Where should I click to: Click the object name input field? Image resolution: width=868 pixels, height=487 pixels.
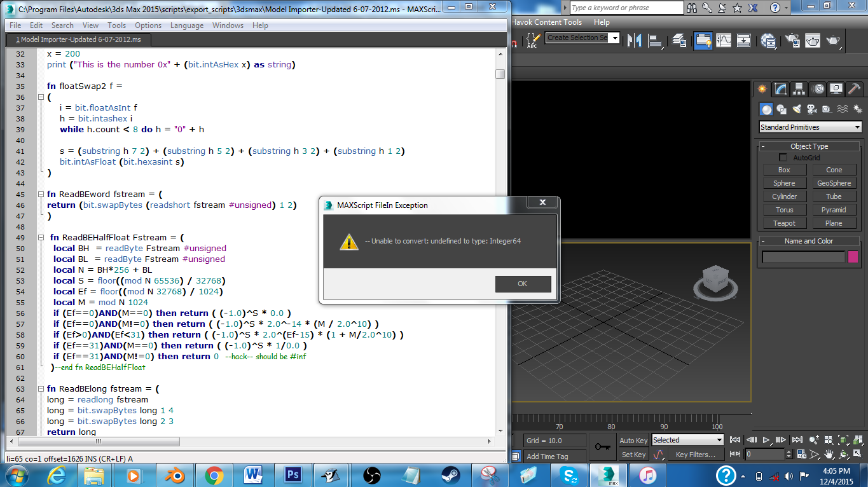[804, 257]
